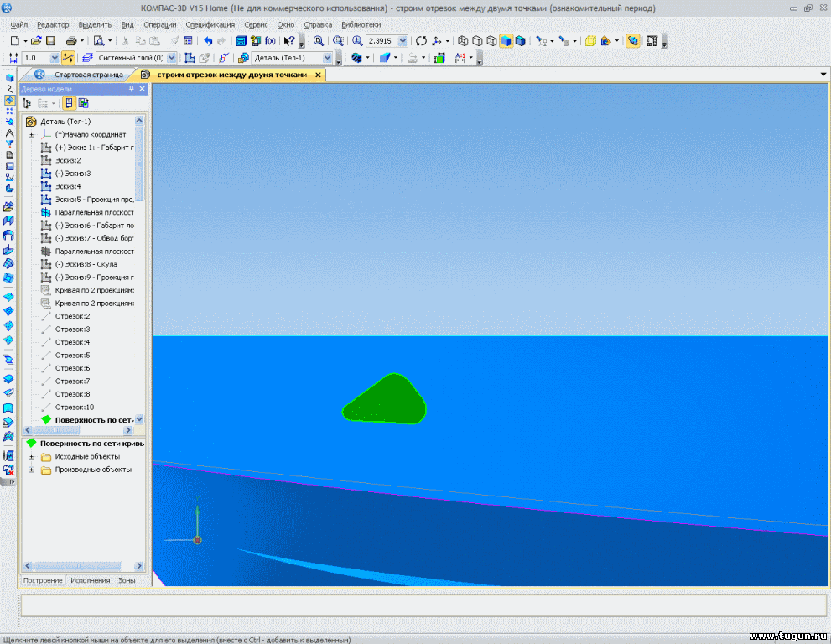Click the green surface in the viewport
This screenshot has height=644, width=831.
[x=385, y=400]
